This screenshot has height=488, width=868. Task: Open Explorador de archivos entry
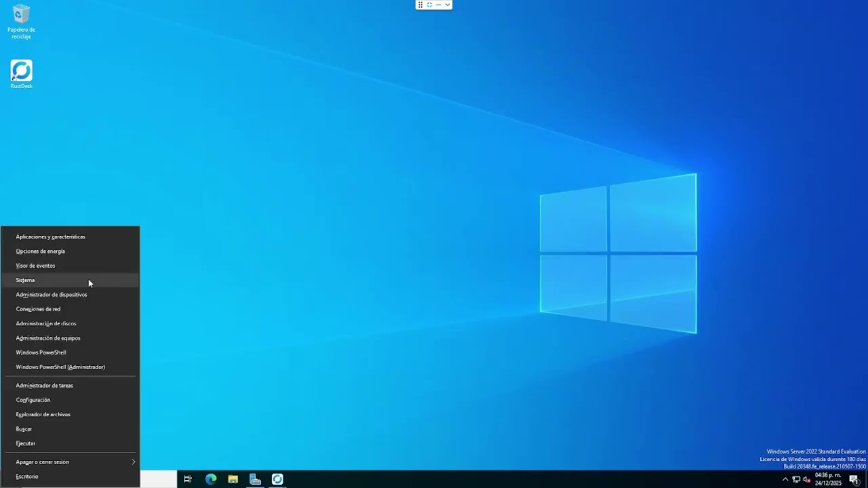tap(71, 414)
